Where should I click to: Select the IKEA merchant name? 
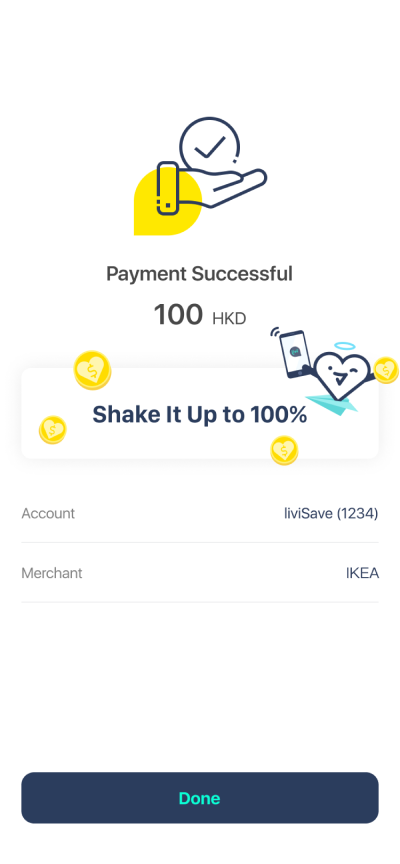[x=362, y=573]
